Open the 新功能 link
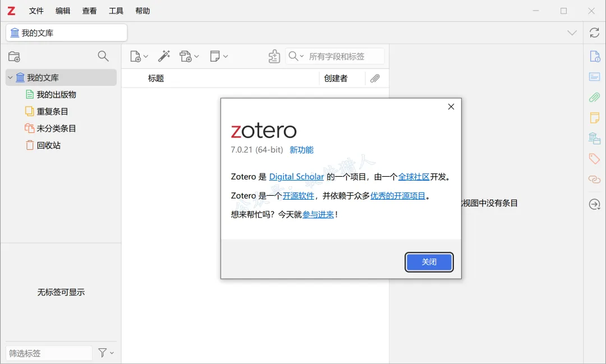This screenshot has width=606, height=364. 301,150
